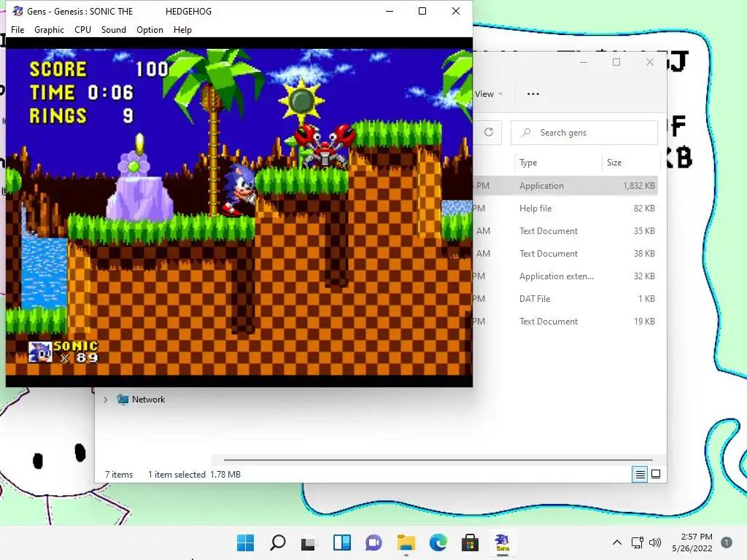Click the 1 item selected 1.78 MB status

(x=194, y=474)
